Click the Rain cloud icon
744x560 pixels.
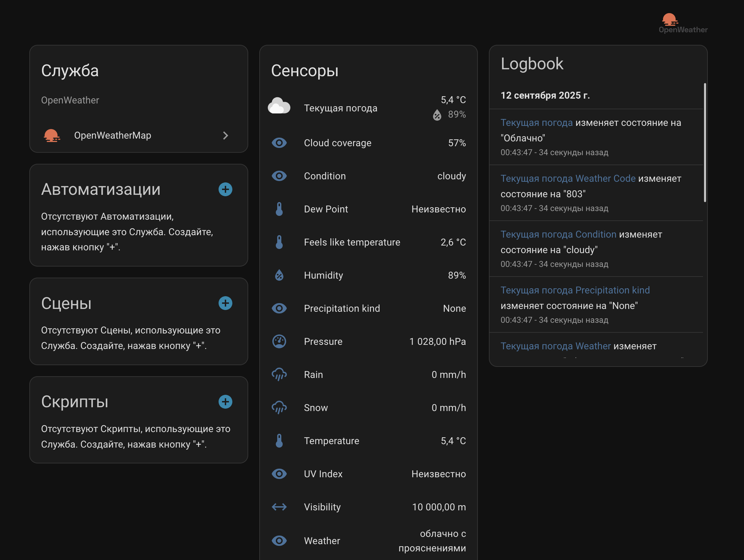click(x=279, y=374)
